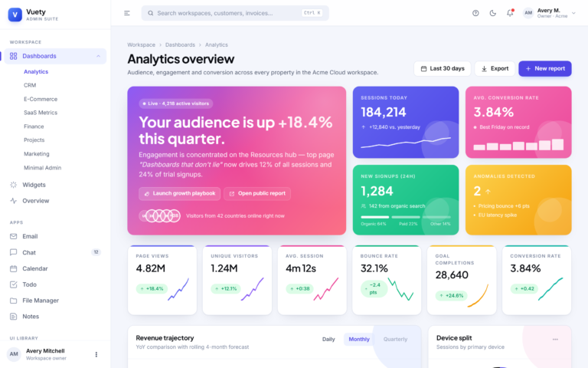This screenshot has height=368, width=588.
Task: Click the Page Views +18.4% badge
Action: click(x=152, y=289)
